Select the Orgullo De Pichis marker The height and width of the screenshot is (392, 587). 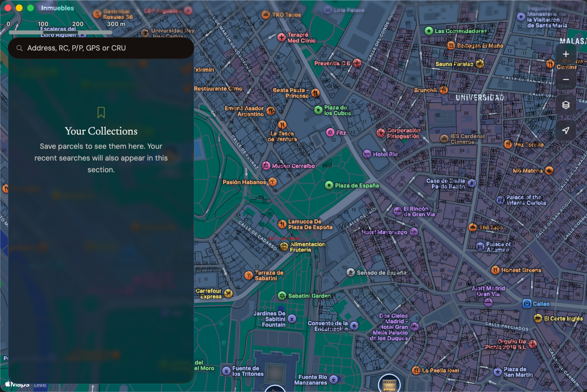point(532,344)
